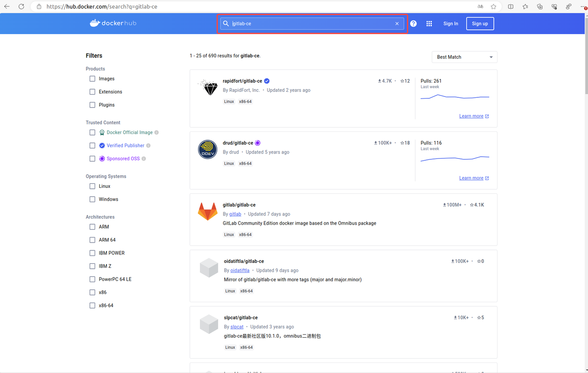Select the IBM Z checkbox
This screenshot has height=373, width=588.
pyautogui.click(x=92, y=266)
